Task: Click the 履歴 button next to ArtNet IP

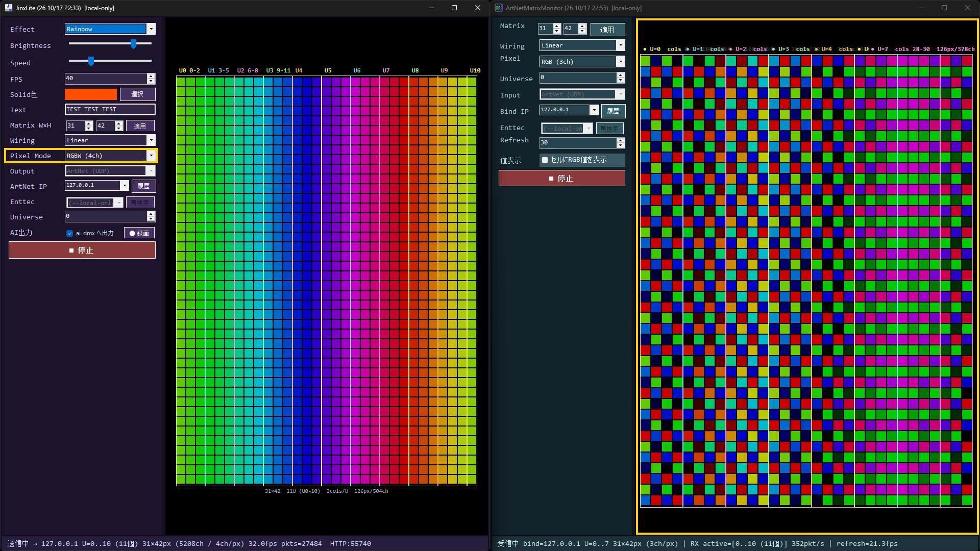Action: tap(143, 186)
